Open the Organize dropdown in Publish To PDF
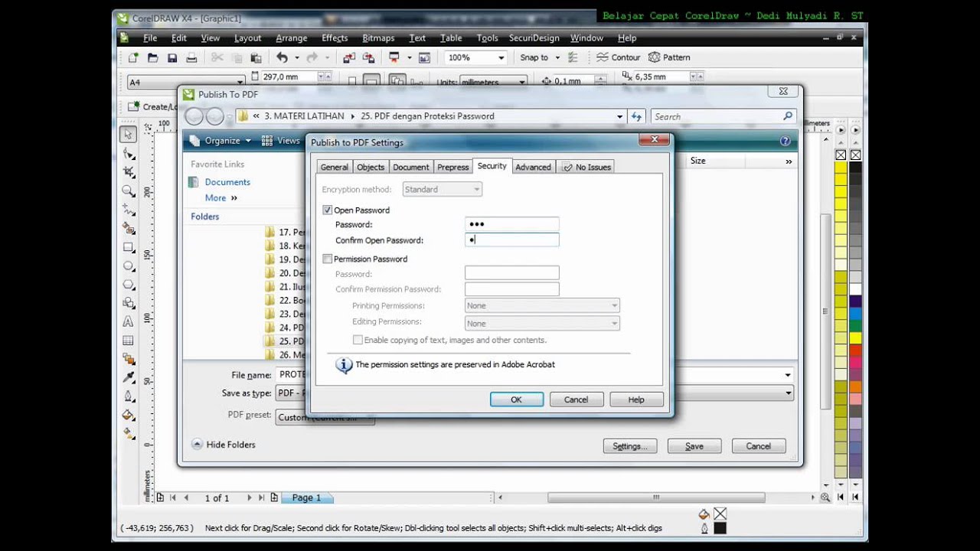 point(220,141)
